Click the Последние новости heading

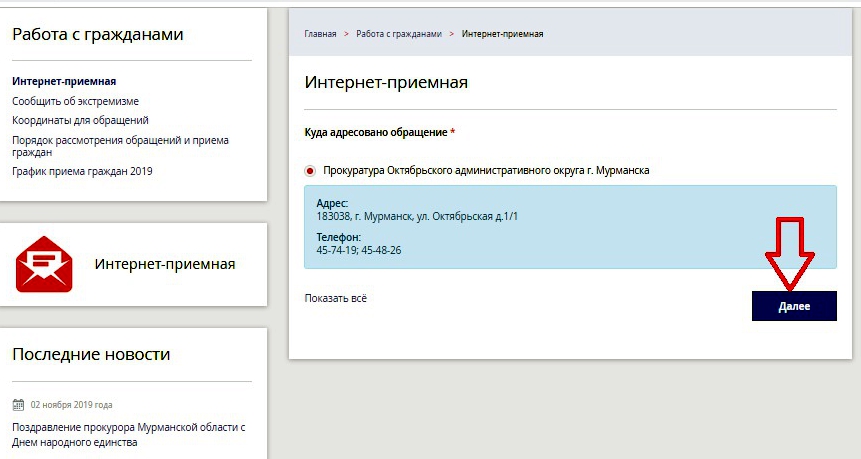pyautogui.click(x=91, y=354)
